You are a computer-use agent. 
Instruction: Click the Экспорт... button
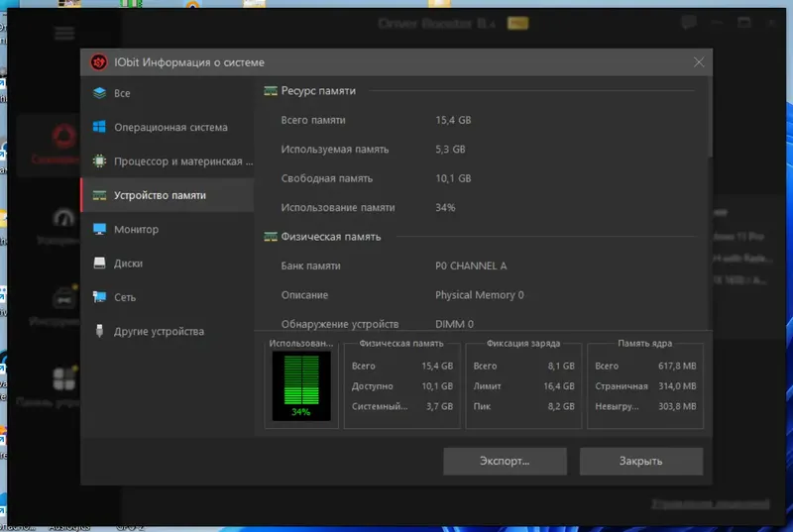pos(505,461)
